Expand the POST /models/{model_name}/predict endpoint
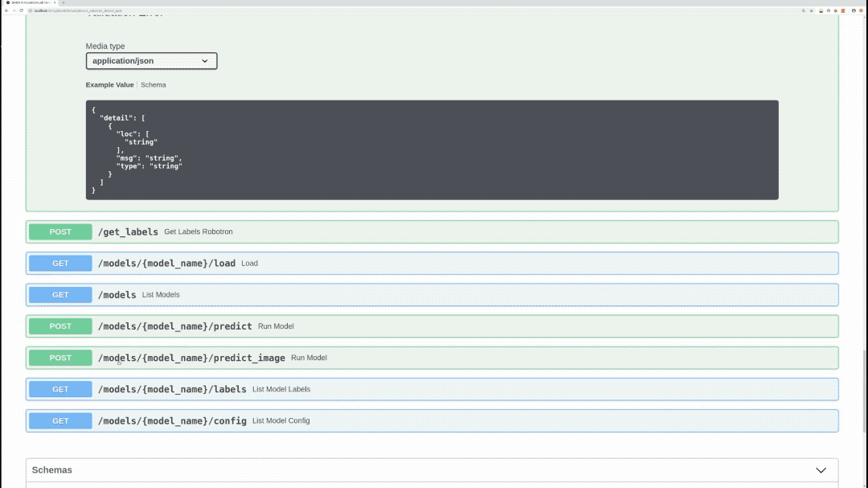This screenshot has height=488, width=868. (432, 326)
